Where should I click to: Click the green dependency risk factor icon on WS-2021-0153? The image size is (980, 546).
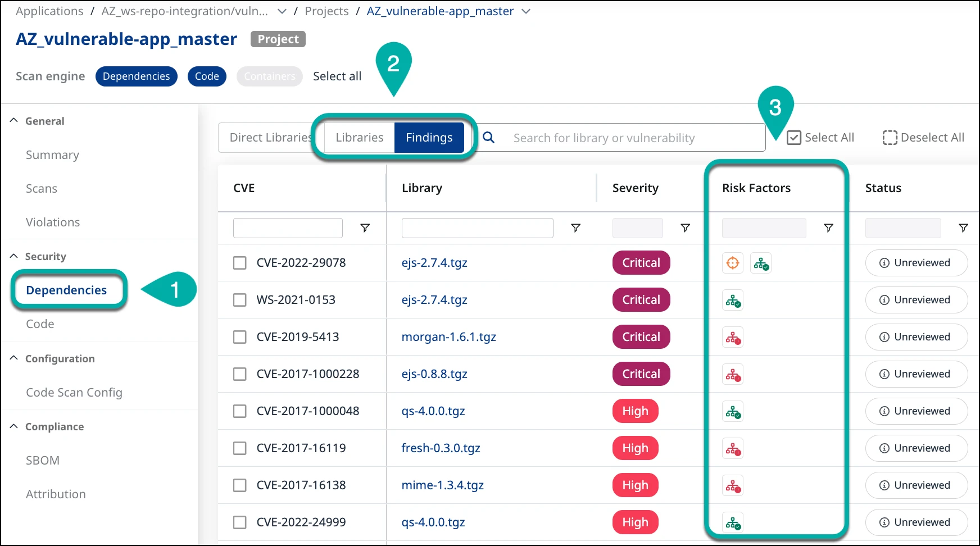pyautogui.click(x=733, y=300)
